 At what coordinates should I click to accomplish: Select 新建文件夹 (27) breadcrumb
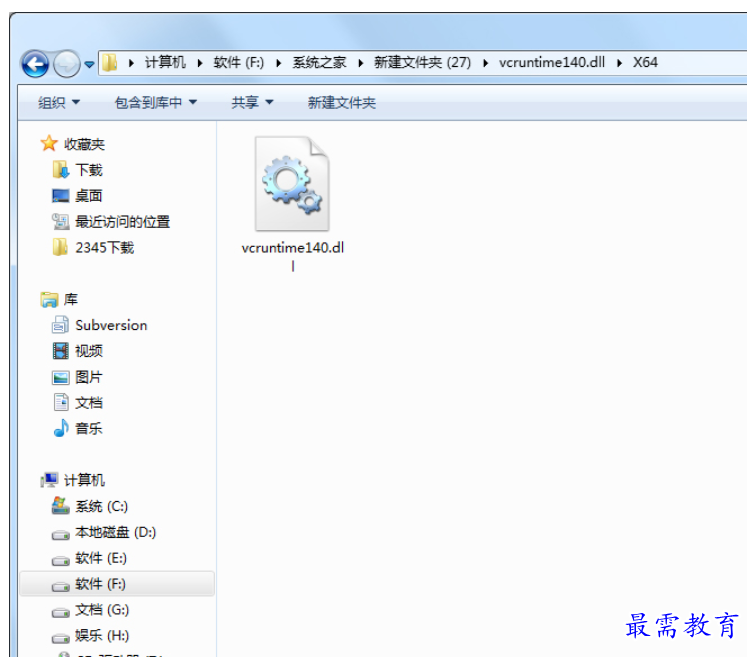pyautogui.click(x=422, y=62)
